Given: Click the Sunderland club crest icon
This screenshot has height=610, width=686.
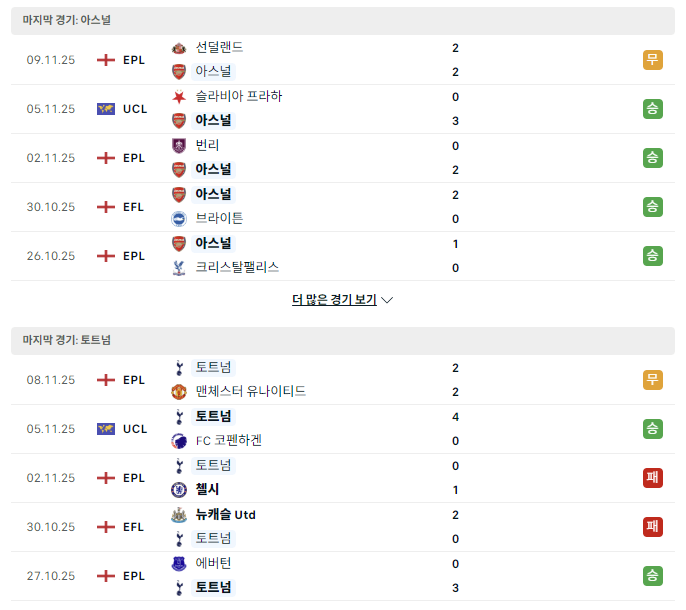Looking at the screenshot, I should pyautogui.click(x=178, y=48).
